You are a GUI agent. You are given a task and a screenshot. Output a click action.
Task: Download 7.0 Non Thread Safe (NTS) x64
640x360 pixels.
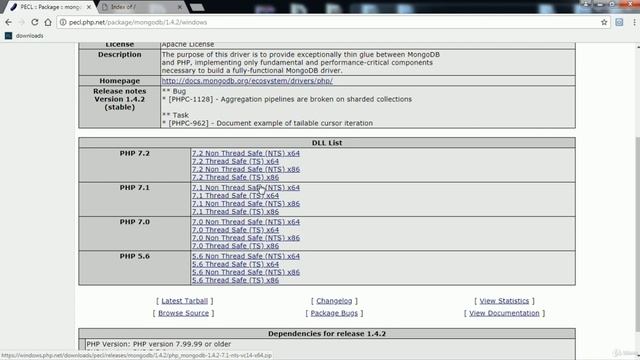pyautogui.click(x=246, y=222)
